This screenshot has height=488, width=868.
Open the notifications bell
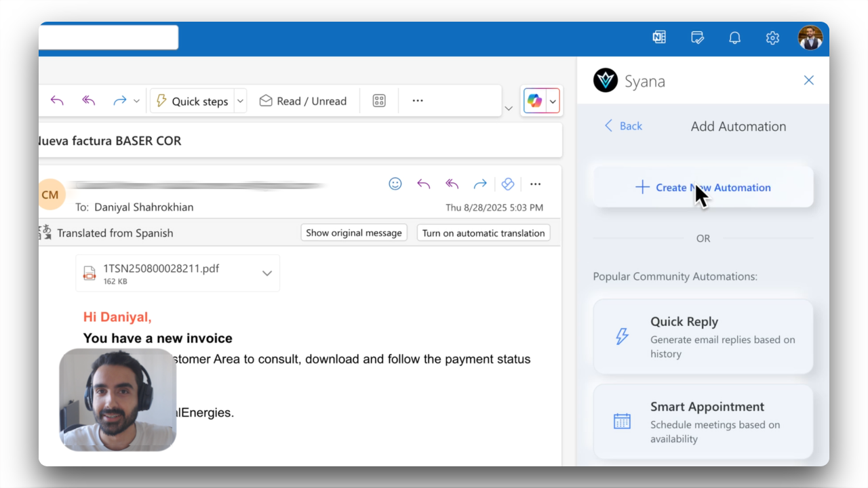[x=734, y=38]
